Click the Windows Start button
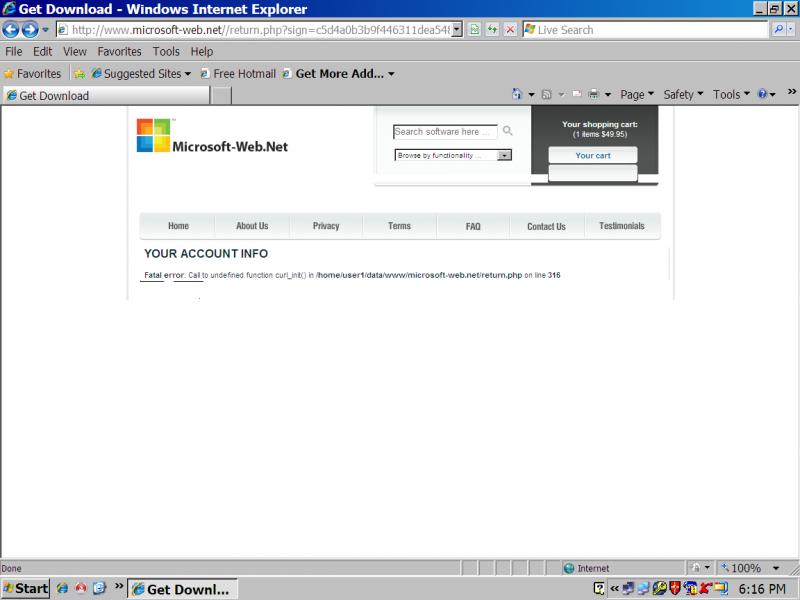 (26, 589)
